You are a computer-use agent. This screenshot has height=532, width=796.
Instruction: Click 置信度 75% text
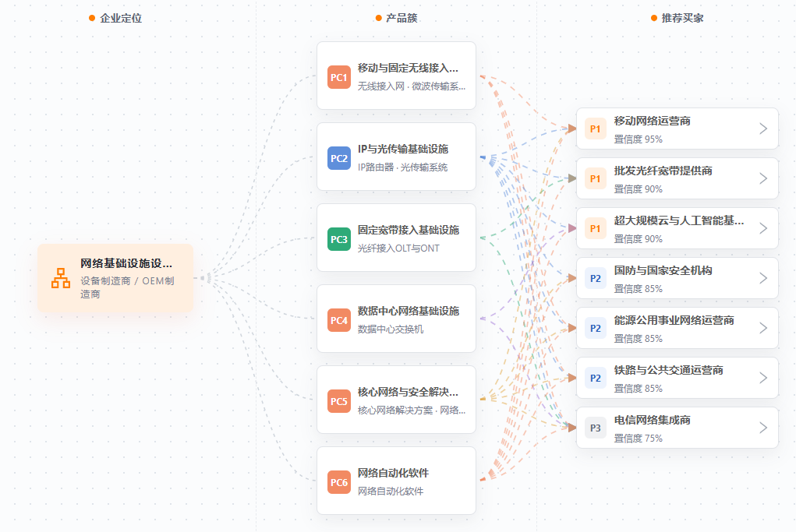(638, 439)
